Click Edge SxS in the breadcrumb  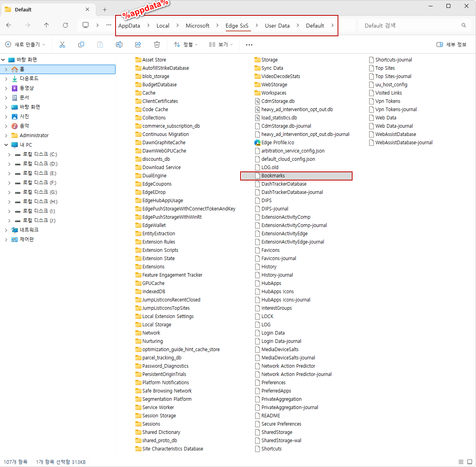pos(237,26)
